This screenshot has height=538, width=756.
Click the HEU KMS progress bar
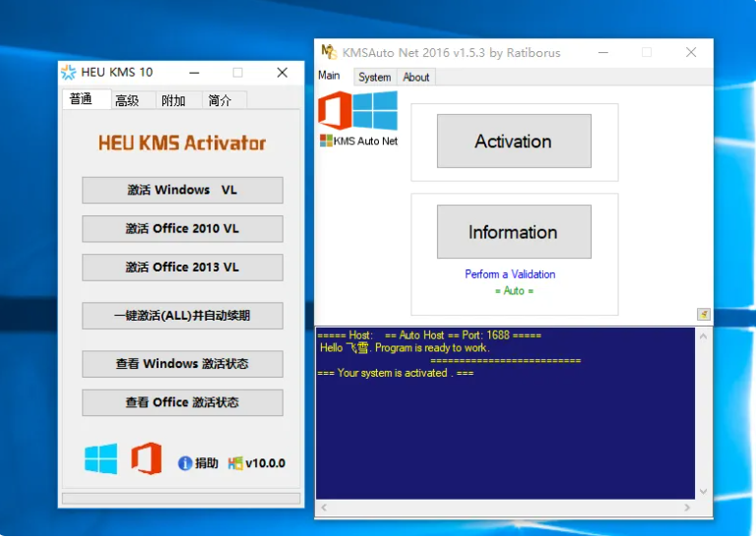coord(181,499)
